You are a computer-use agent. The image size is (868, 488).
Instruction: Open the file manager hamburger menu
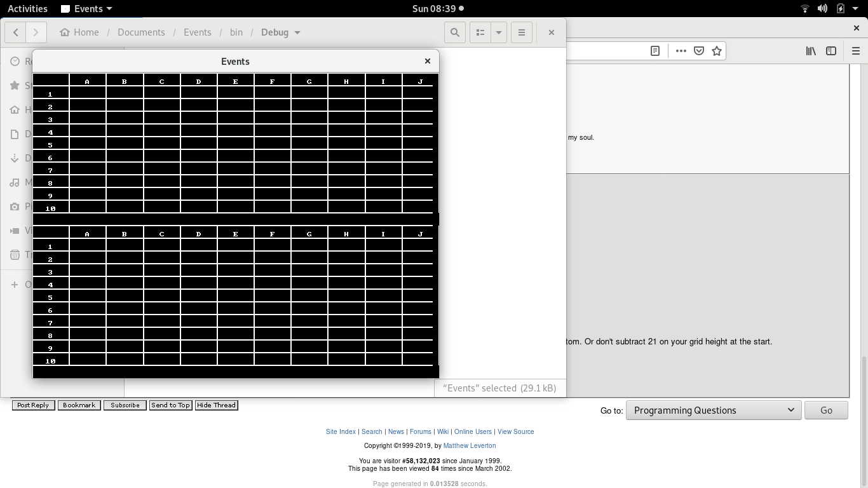522,32
